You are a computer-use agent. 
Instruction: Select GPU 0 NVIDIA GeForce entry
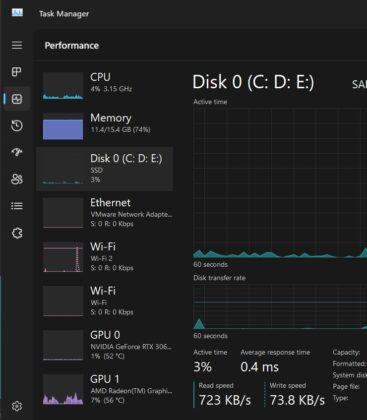point(104,345)
